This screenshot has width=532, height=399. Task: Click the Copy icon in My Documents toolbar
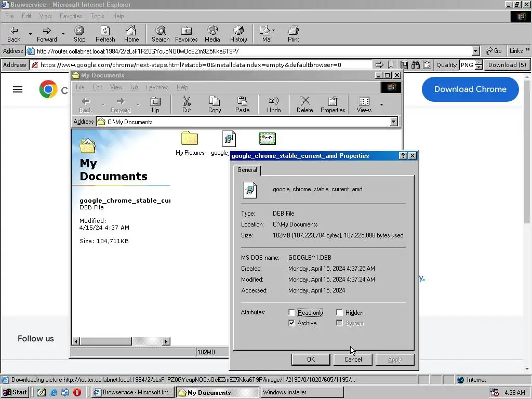(x=215, y=105)
